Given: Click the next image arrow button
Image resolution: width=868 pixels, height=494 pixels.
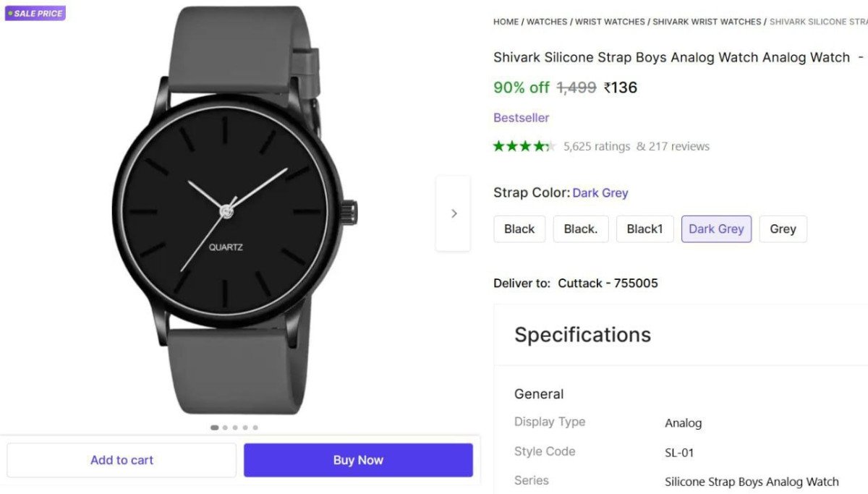Looking at the screenshot, I should click(x=454, y=213).
